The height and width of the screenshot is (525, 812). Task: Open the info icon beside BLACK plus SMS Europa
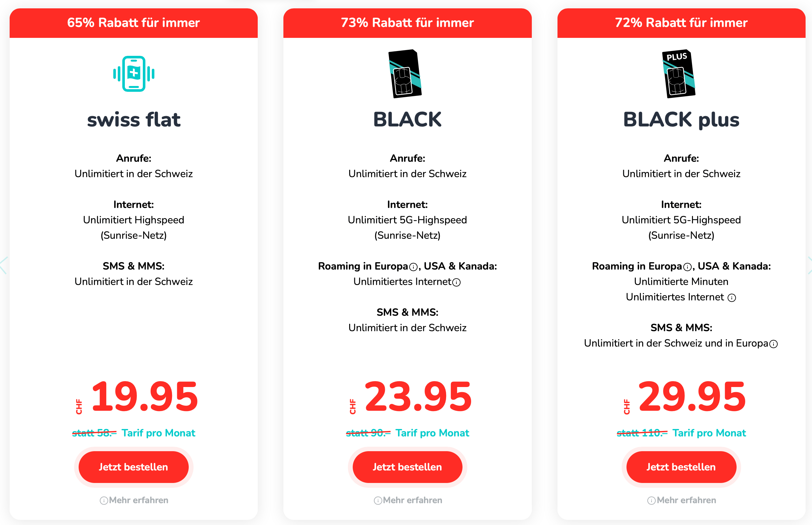pos(773,344)
